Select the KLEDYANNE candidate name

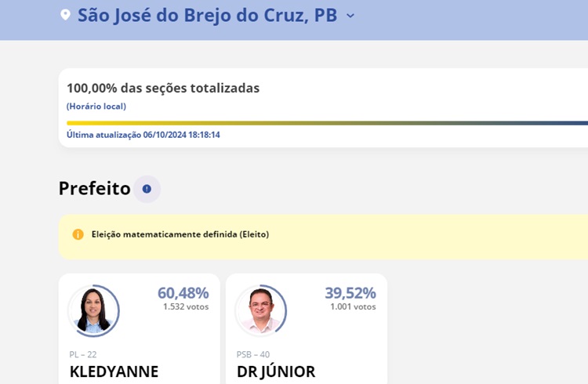(x=114, y=371)
